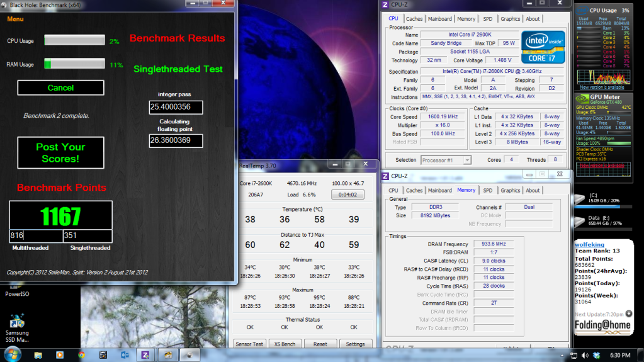Click the Post Your Scores! button
The width and height of the screenshot is (644, 362).
pyautogui.click(x=60, y=153)
